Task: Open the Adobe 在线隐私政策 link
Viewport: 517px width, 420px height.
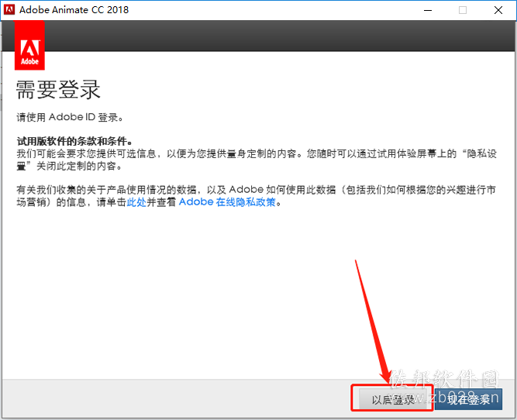Action: click(x=227, y=202)
